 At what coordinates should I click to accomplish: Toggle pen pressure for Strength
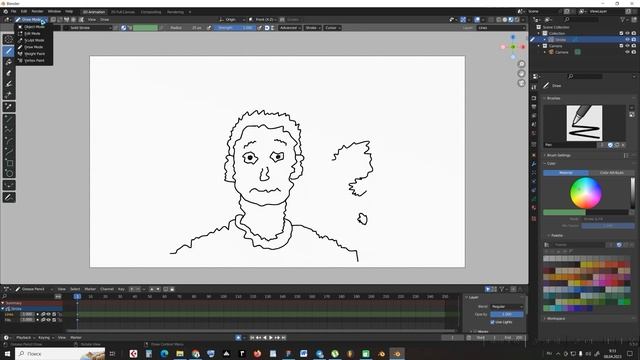click(260, 28)
